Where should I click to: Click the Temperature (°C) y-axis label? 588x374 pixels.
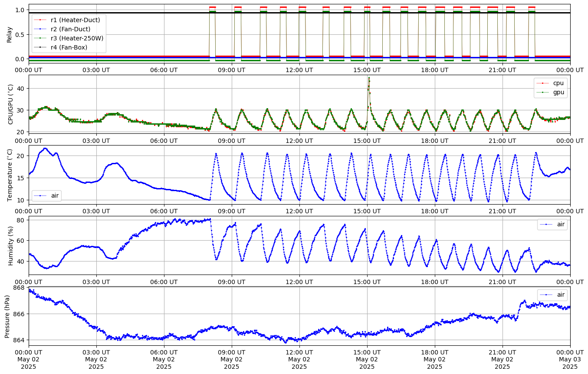coord(11,175)
